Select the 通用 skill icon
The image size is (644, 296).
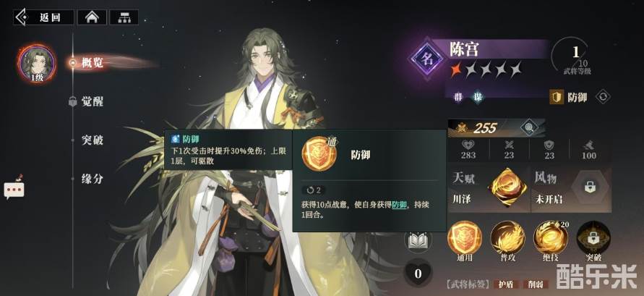pos(465,238)
